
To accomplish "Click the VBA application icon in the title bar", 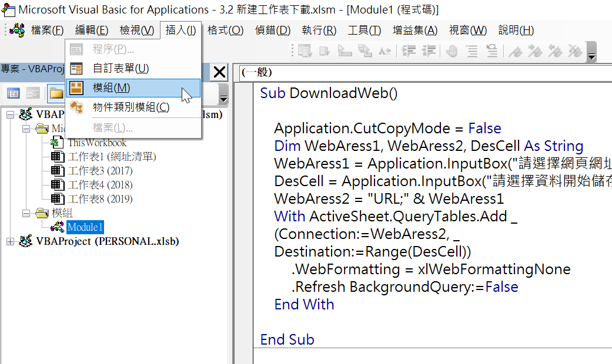I will click(8, 10).
